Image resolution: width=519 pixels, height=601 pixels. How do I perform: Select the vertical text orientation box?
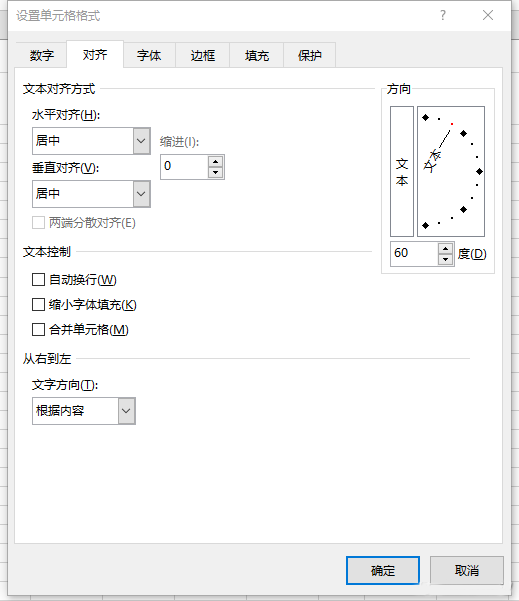[x=402, y=171]
